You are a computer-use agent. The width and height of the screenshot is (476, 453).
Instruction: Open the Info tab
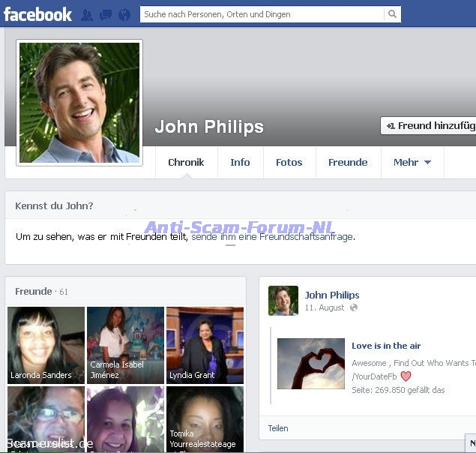240,162
